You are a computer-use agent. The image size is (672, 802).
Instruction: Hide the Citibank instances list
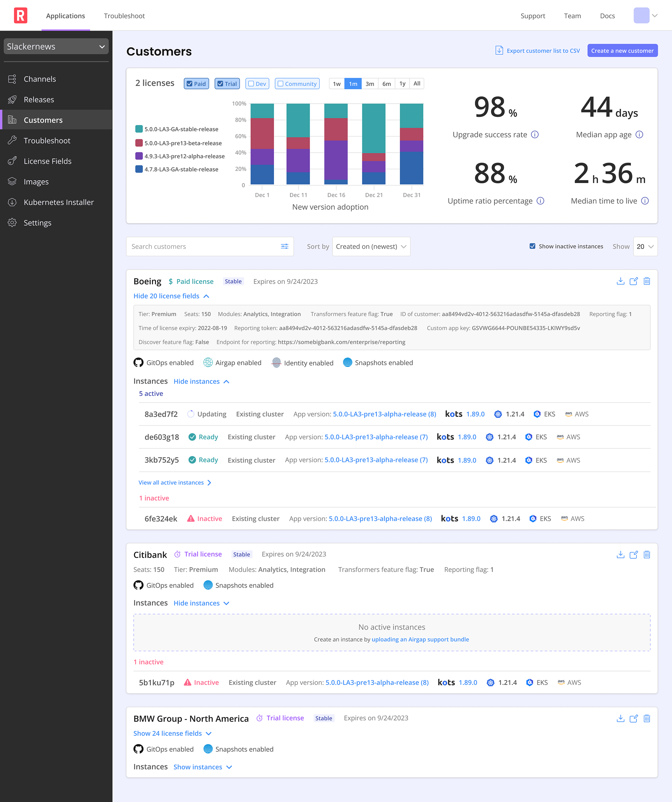click(201, 603)
